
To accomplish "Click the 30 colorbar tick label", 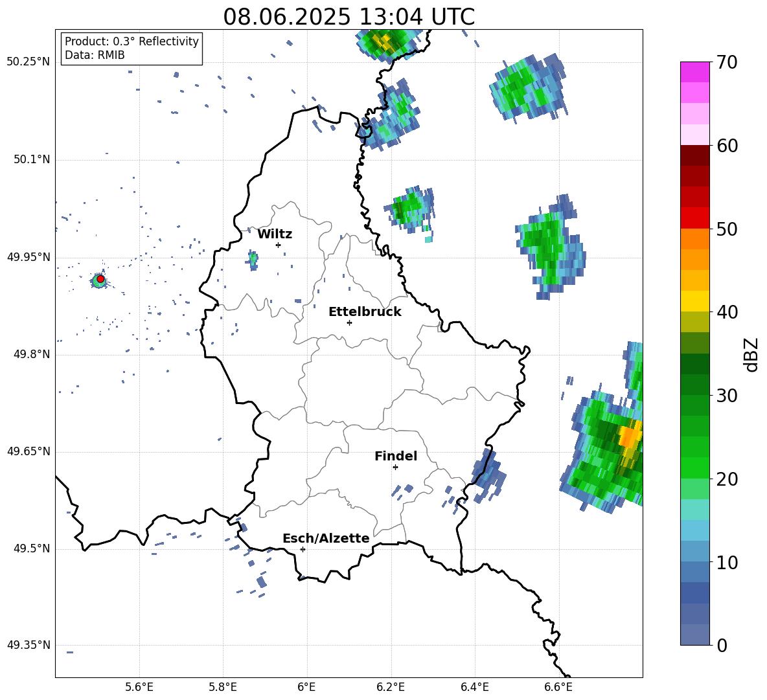I will 727,396.
